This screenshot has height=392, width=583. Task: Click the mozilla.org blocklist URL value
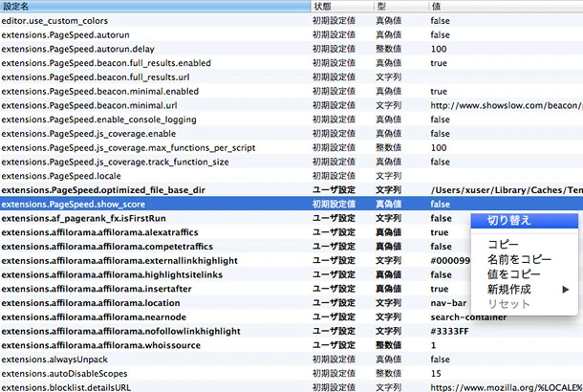point(507,387)
